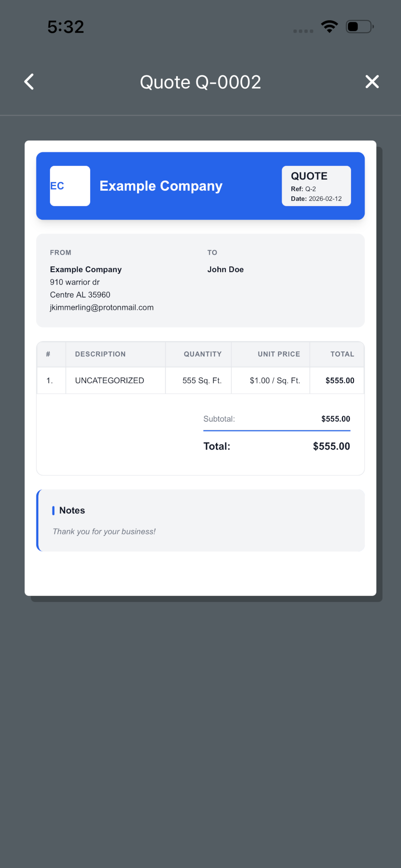Tap the DESCRIPTION column header
401x868 pixels.
[100, 354]
